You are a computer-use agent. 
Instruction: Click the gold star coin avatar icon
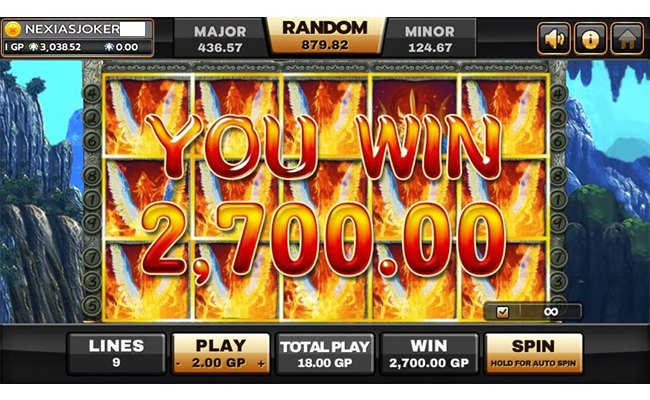[13, 29]
